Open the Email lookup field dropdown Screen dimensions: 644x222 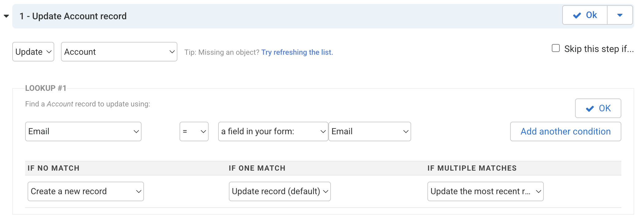83,131
